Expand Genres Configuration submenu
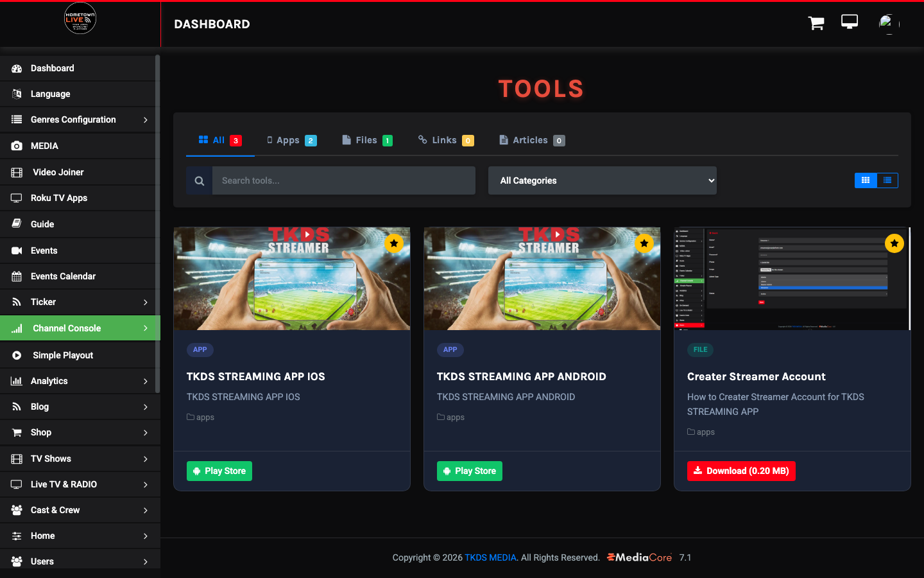The image size is (924, 578). [x=146, y=119]
